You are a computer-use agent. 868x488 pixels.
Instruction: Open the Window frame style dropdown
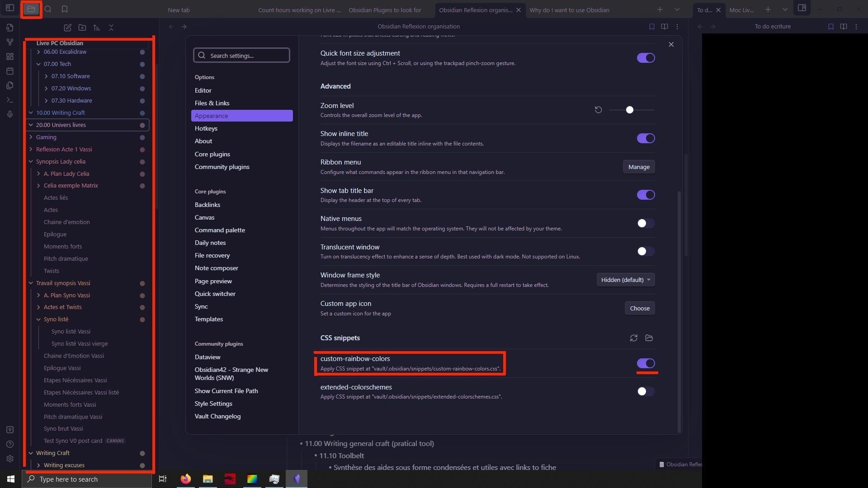[x=625, y=280]
